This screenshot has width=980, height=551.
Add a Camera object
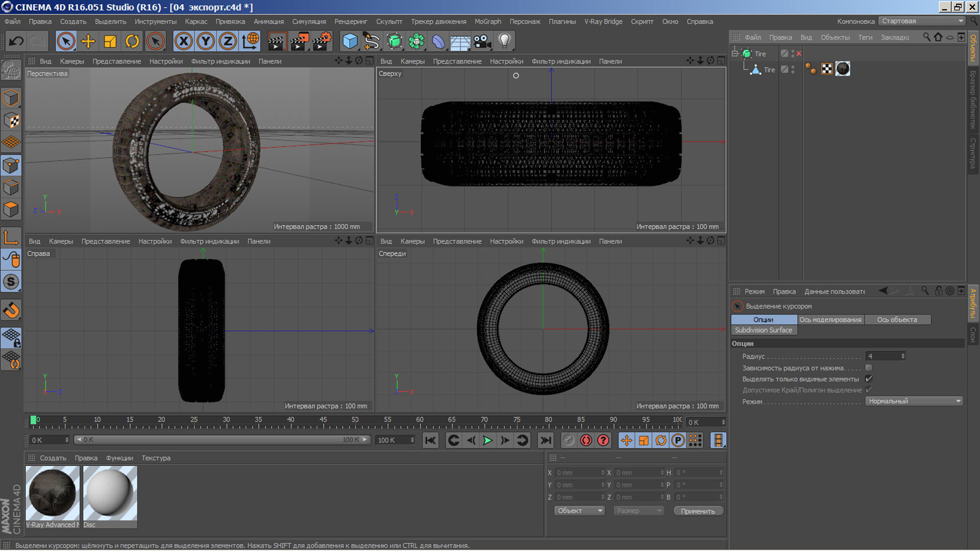(482, 41)
